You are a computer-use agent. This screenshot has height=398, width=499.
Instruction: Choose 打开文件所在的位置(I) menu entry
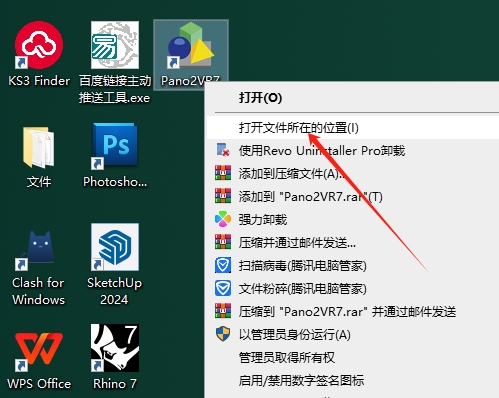[353, 128]
